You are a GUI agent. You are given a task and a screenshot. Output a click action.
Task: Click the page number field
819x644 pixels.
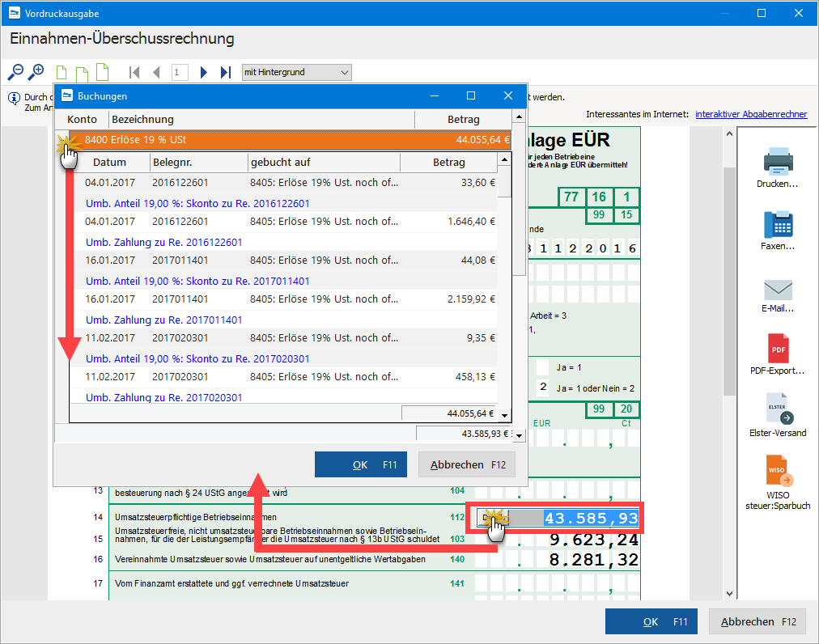(180, 72)
